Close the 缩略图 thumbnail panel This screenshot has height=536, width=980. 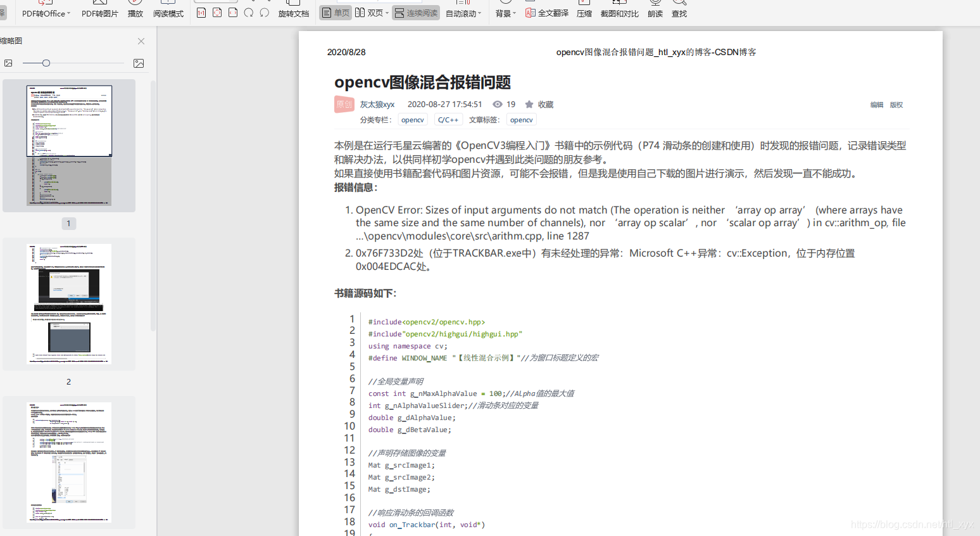141,41
